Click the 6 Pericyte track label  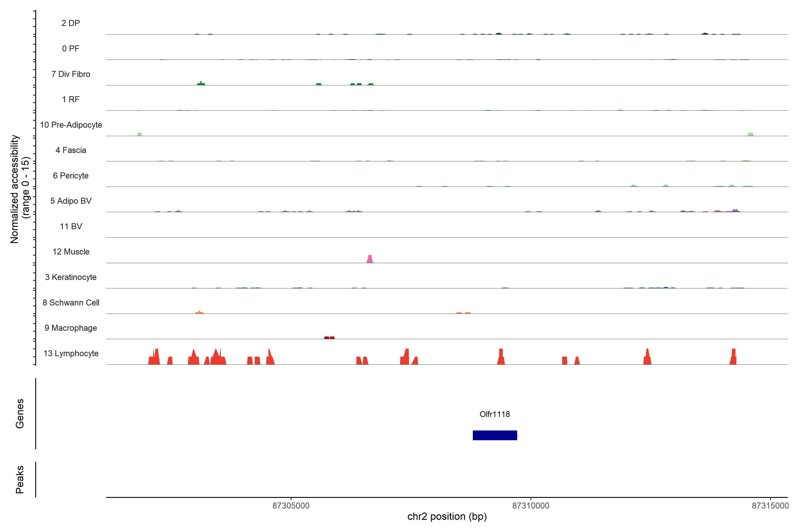[x=71, y=176]
